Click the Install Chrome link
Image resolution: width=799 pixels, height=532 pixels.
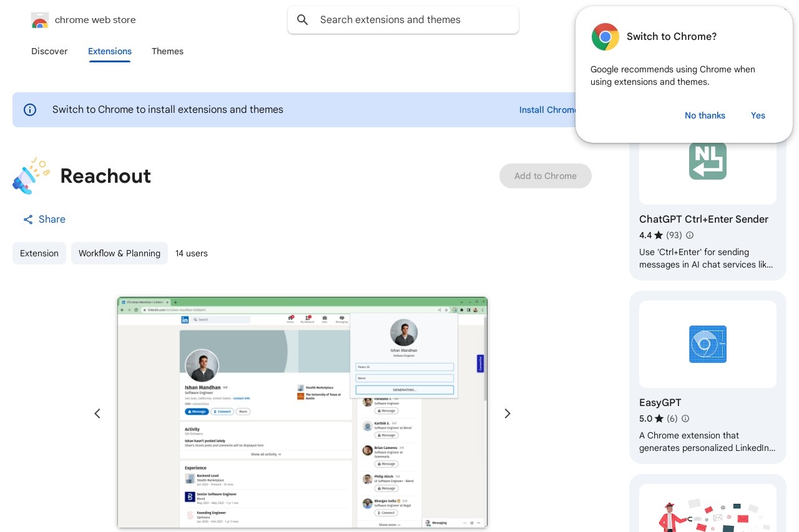(x=548, y=110)
